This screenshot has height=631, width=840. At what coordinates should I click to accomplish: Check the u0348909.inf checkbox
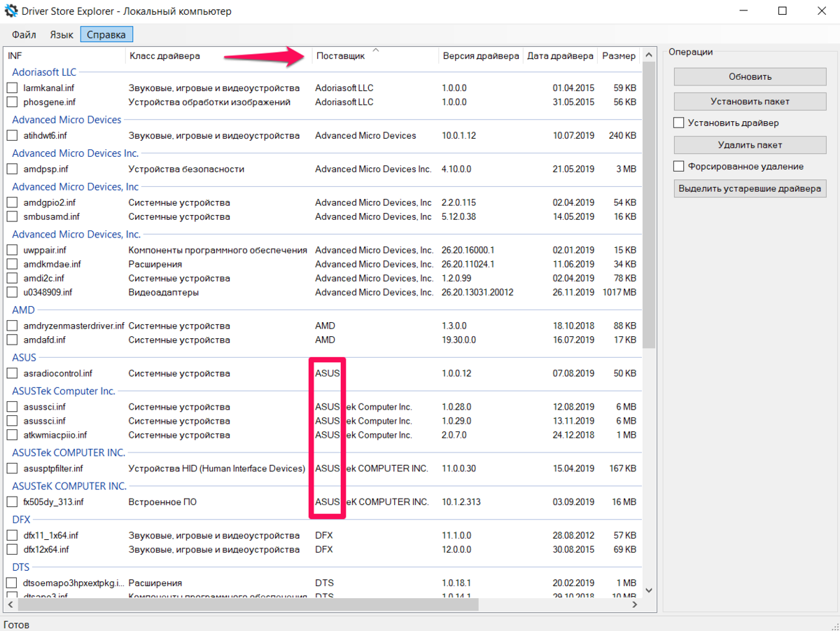12,292
